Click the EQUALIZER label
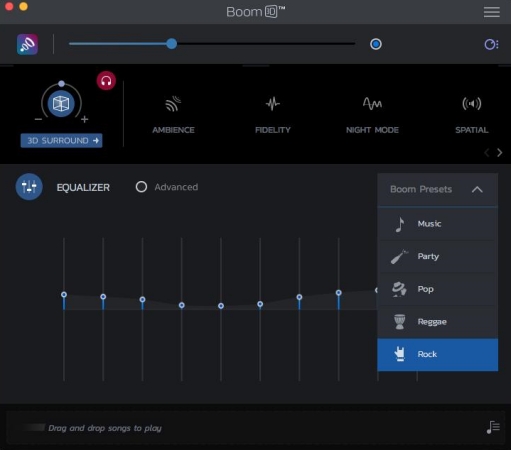Screen dimensions: 511x450 [x=83, y=188]
